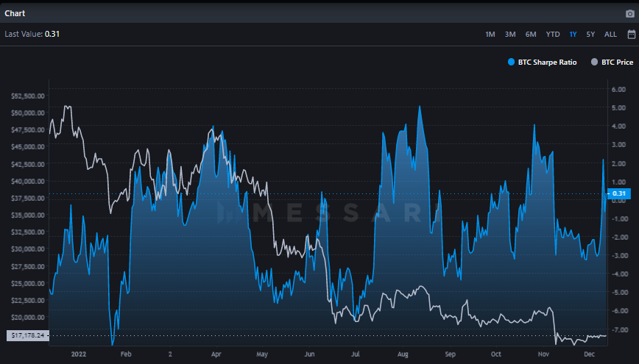Choose the YTD time range
The image size is (639, 364).
[x=553, y=35]
